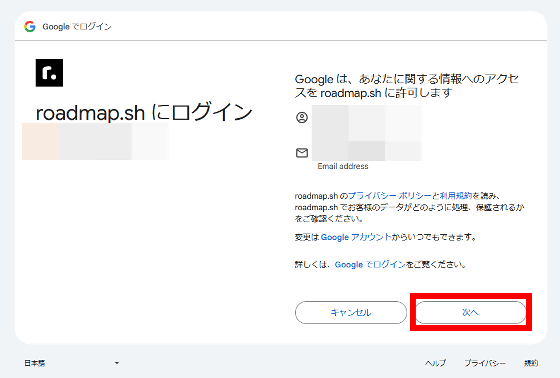This screenshot has width=560, height=378.
Task: Click the 'Email address' label text
Action: point(343,166)
